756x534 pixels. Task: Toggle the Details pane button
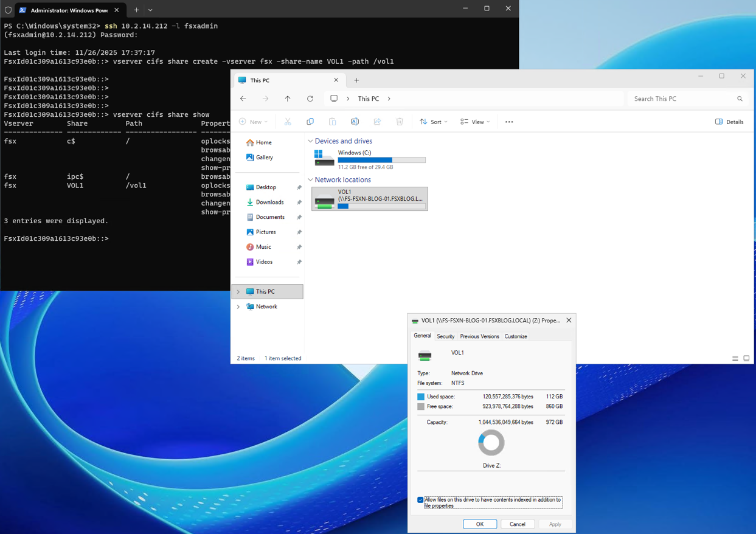click(x=729, y=122)
